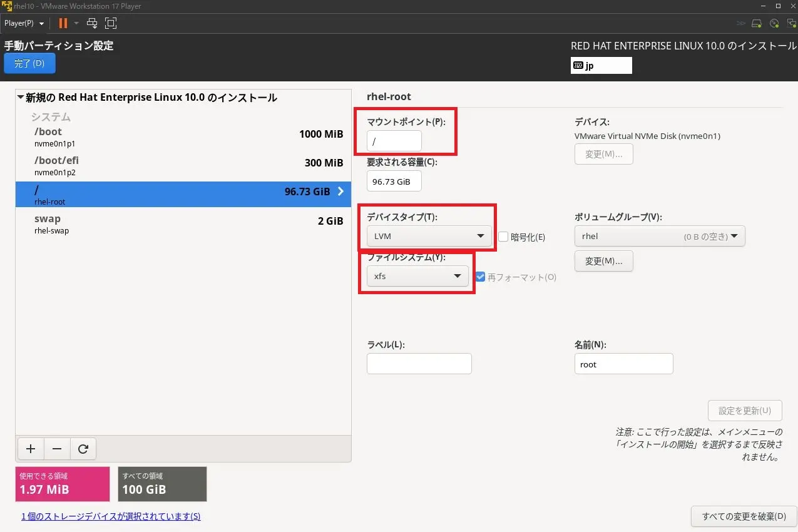
Task: Click the CD/DVD device status icon
Action: (774, 23)
